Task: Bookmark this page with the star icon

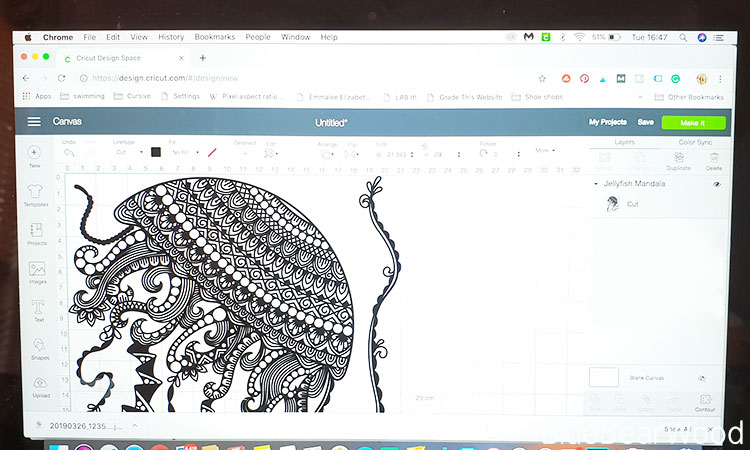Action: pyautogui.click(x=542, y=78)
